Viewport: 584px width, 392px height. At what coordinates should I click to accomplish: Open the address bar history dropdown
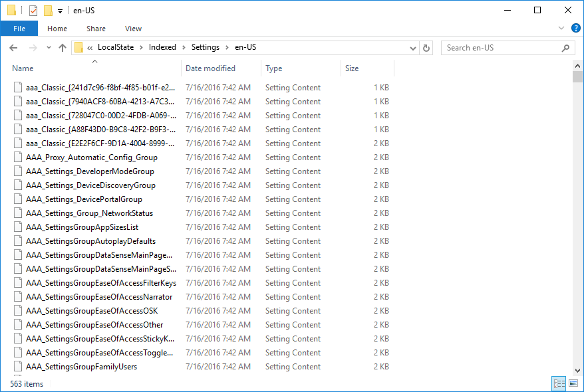tap(412, 48)
